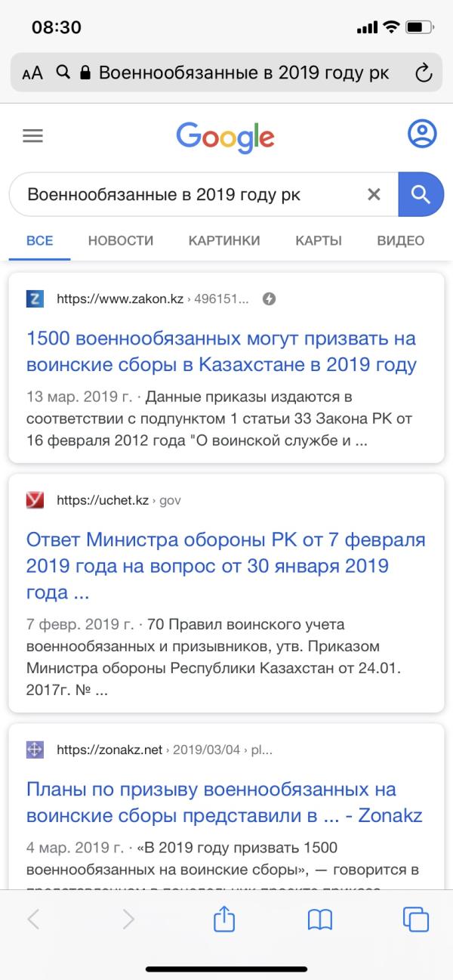
Task: Tap the AMP lightning icon beside zakon.kz
Action: pos(269,299)
